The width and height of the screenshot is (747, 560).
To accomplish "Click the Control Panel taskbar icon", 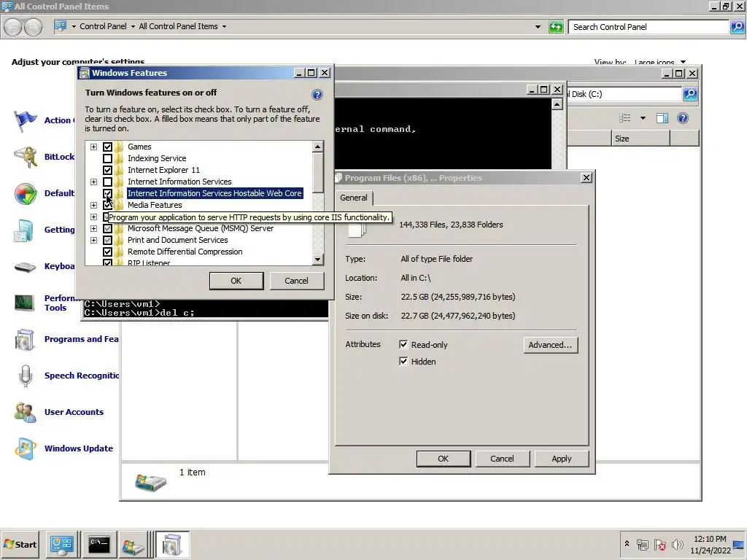I will pyautogui.click(x=63, y=545).
